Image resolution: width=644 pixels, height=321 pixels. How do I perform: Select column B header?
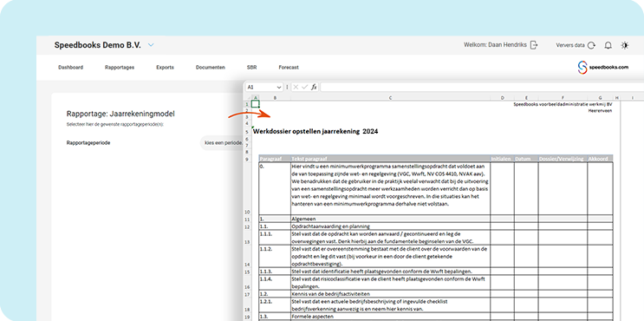(x=275, y=98)
